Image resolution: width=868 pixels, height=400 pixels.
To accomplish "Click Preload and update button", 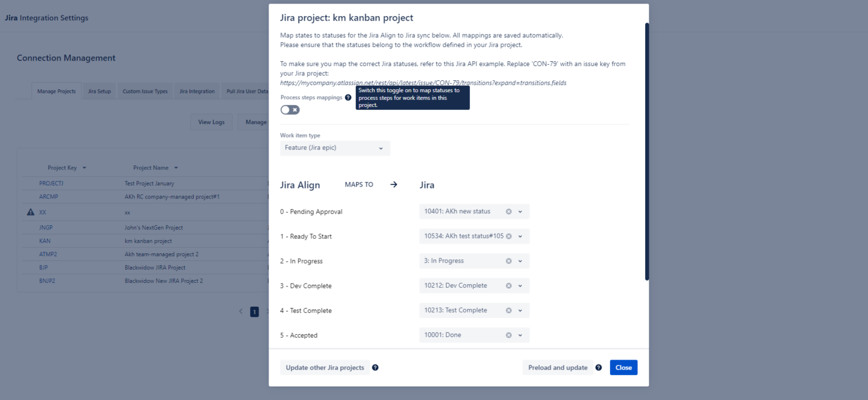I will point(558,367).
